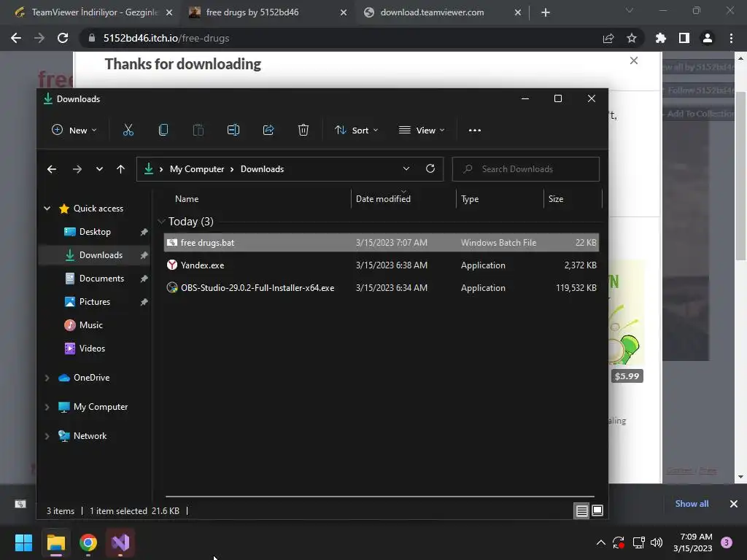Click Chrome icon in the taskbar
747x560 pixels.
[88, 542]
